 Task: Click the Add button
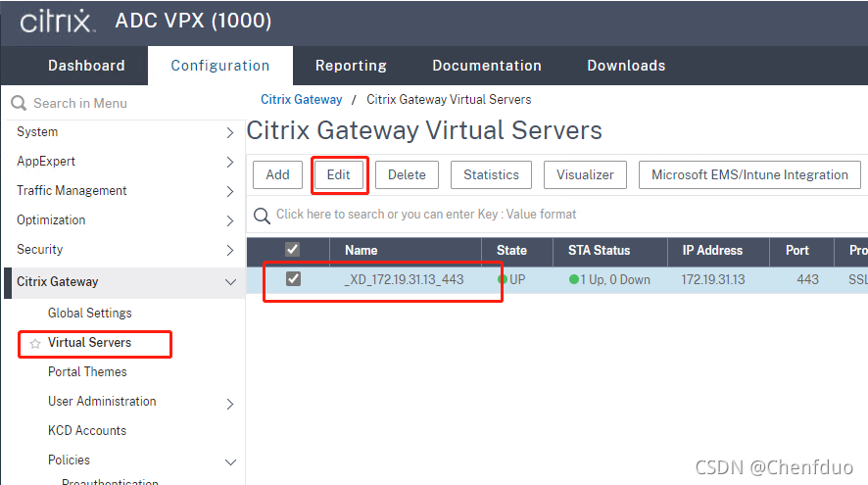pyautogui.click(x=278, y=175)
